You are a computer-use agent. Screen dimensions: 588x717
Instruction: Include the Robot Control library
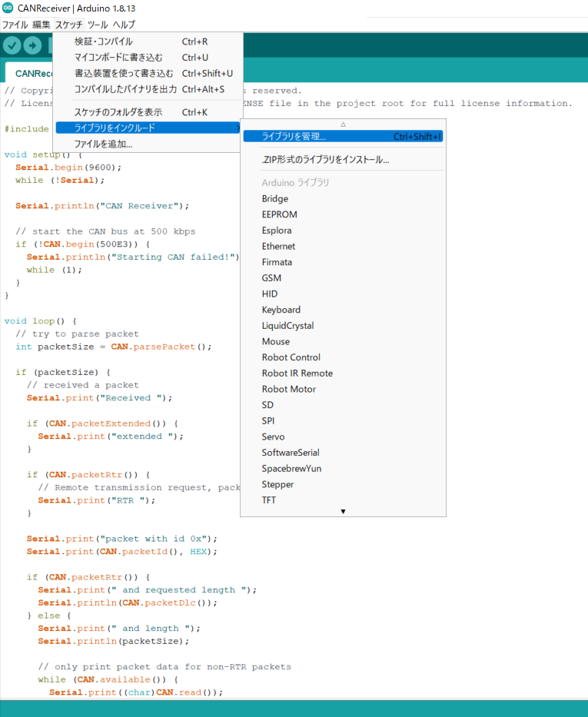343,357
